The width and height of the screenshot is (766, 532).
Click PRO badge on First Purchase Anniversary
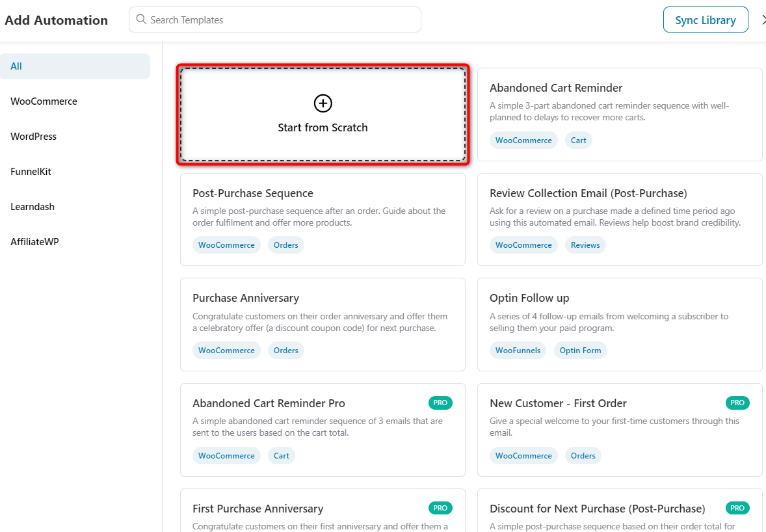tap(440, 508)
